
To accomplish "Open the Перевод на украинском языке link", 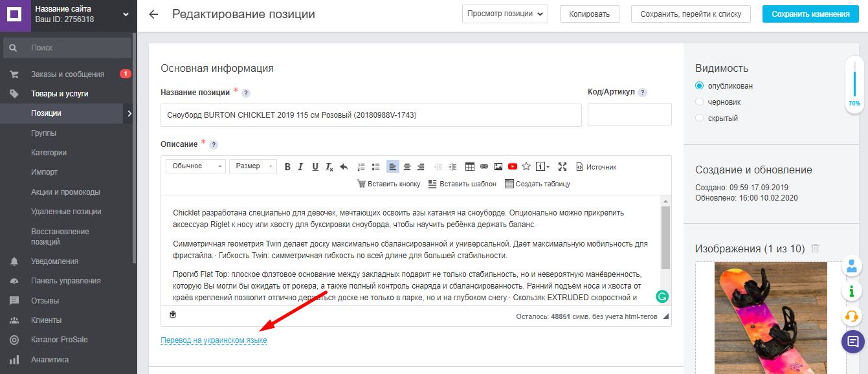I will pyautogui.click(x=214, y=340).
